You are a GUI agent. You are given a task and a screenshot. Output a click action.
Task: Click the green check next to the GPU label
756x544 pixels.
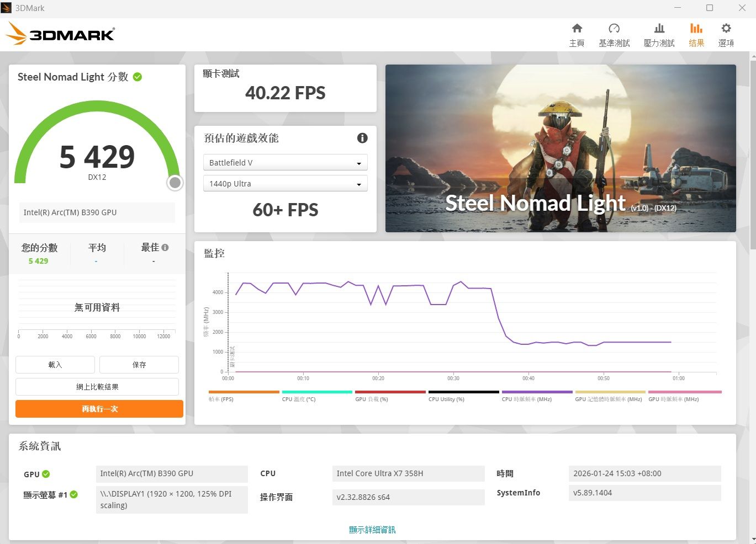coord(46,474)
